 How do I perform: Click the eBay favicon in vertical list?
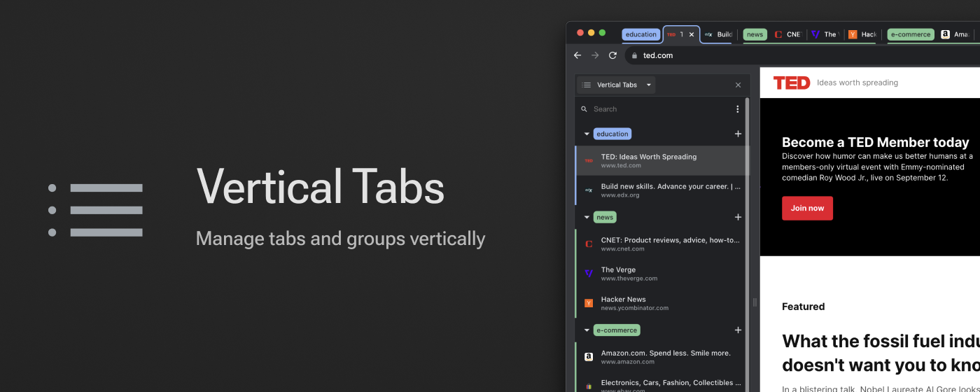pos(589,386)
